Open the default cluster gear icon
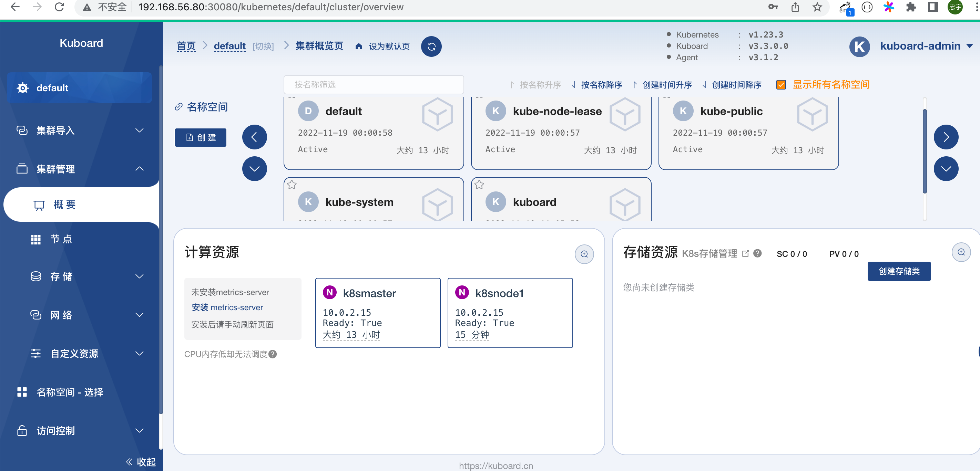 [23, 88]
